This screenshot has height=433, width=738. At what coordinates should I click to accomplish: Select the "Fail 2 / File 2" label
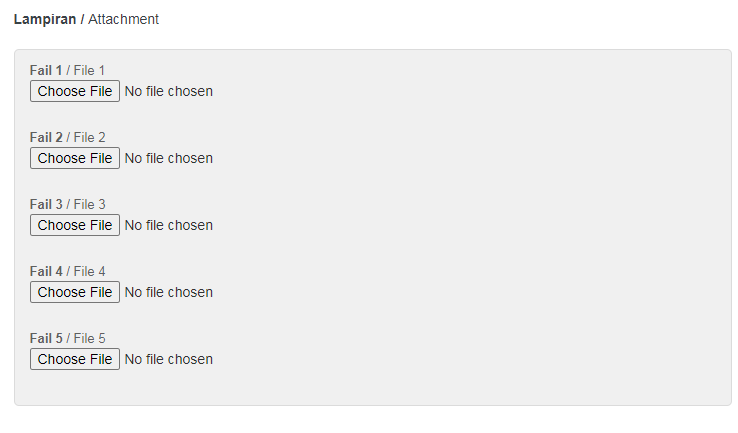[67, 137]
